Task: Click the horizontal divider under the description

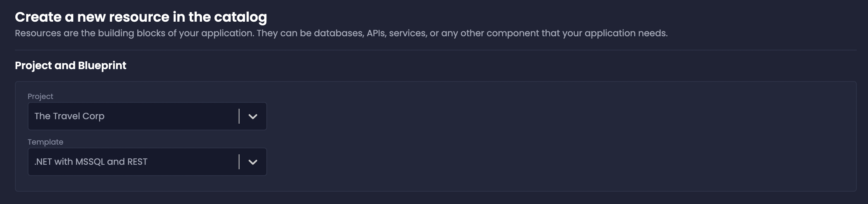Action: (x=435, y=50)
